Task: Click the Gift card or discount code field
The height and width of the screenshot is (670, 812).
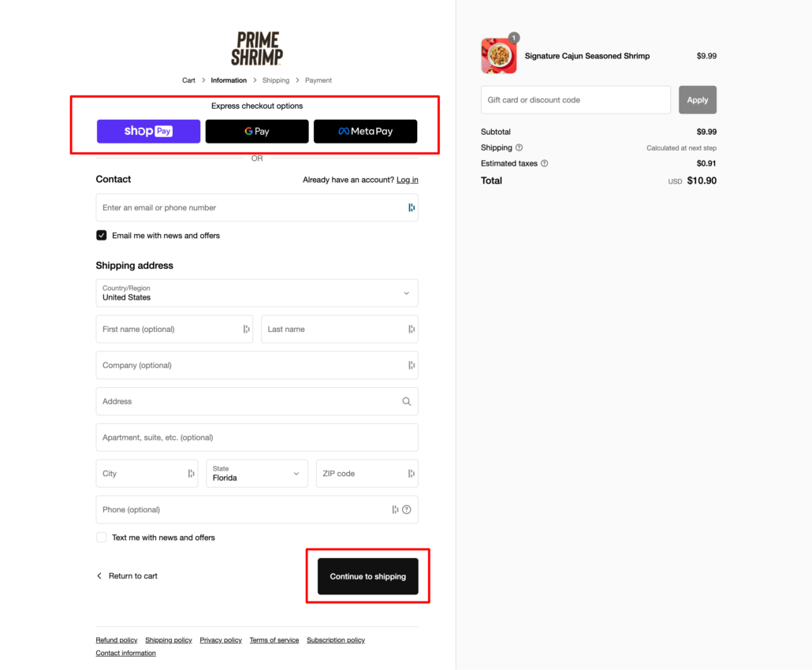Action: (575, 100)
